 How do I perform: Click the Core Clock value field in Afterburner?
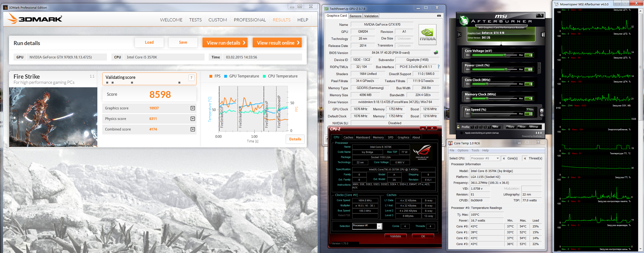529,84
